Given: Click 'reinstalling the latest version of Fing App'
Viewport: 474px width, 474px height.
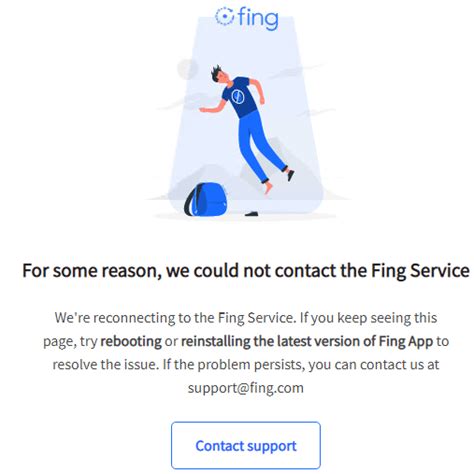Looking at the screenshot, I should click(x=307, y=341).
